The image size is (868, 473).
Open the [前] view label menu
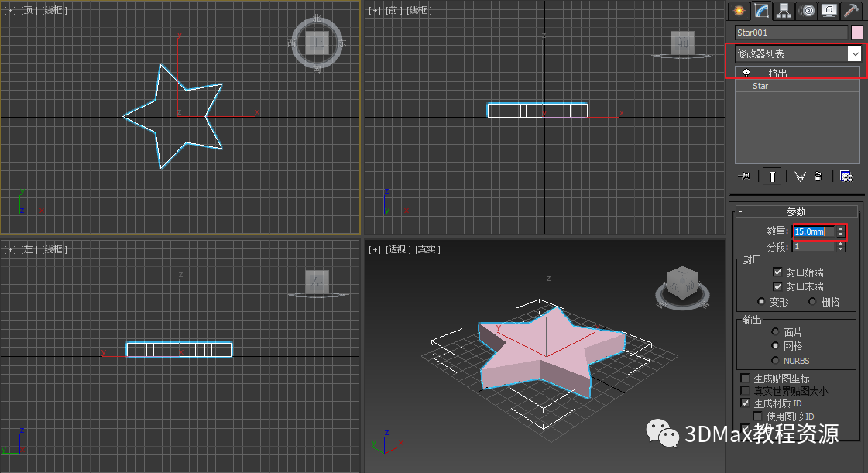393,10
